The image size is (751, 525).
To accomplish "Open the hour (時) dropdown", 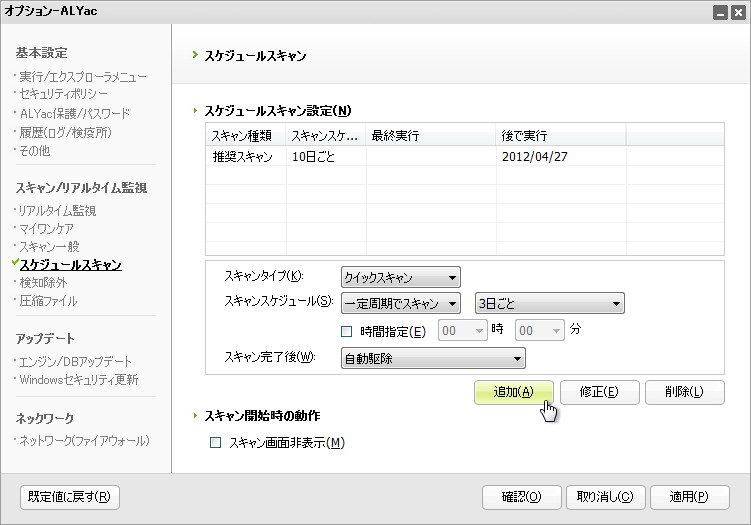I will click(463, 331).
